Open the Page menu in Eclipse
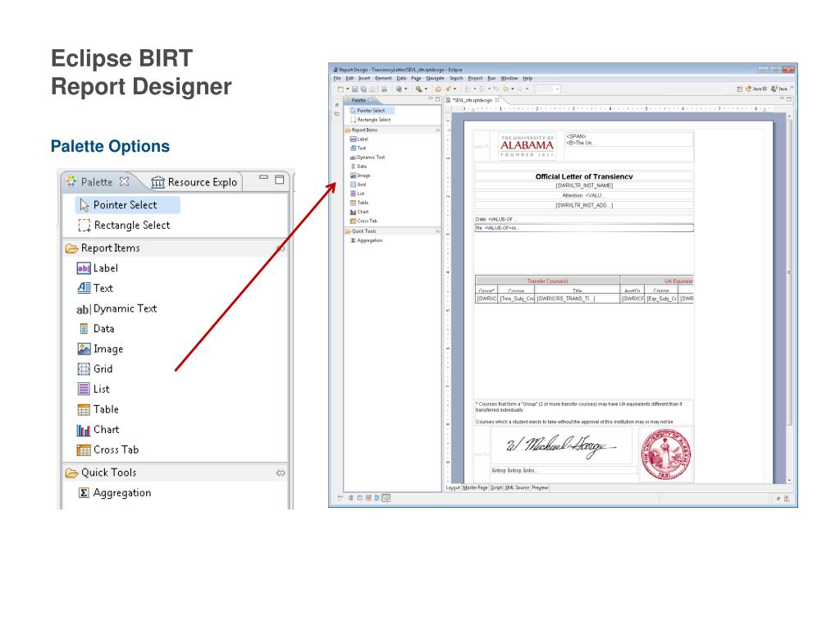The height and width of the screenshot is (630, 840). [x=416, y=78]
